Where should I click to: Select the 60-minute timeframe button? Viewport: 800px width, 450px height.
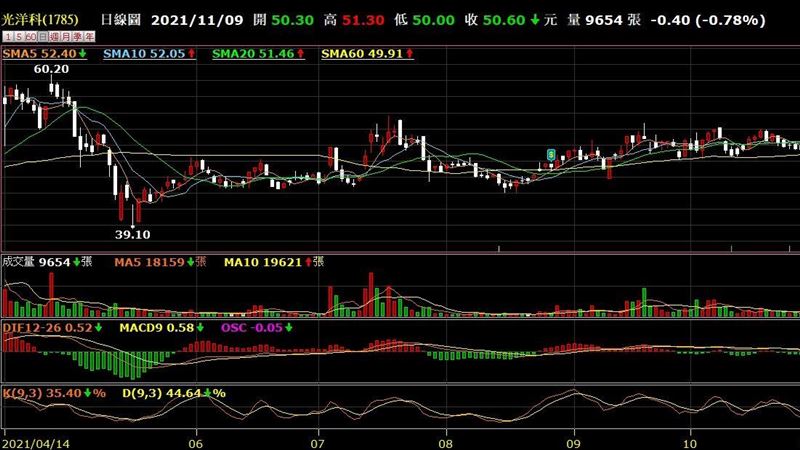[31, 37]
